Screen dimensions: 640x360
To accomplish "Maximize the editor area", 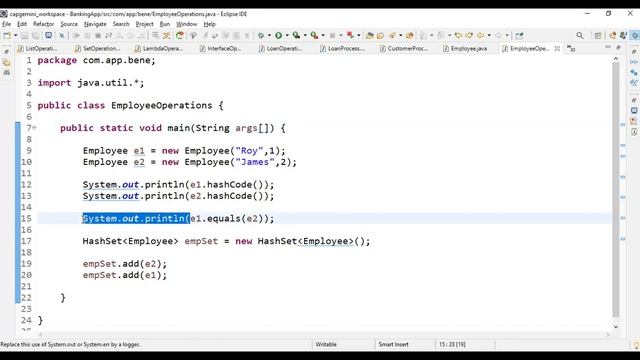I will coord(618,48).
